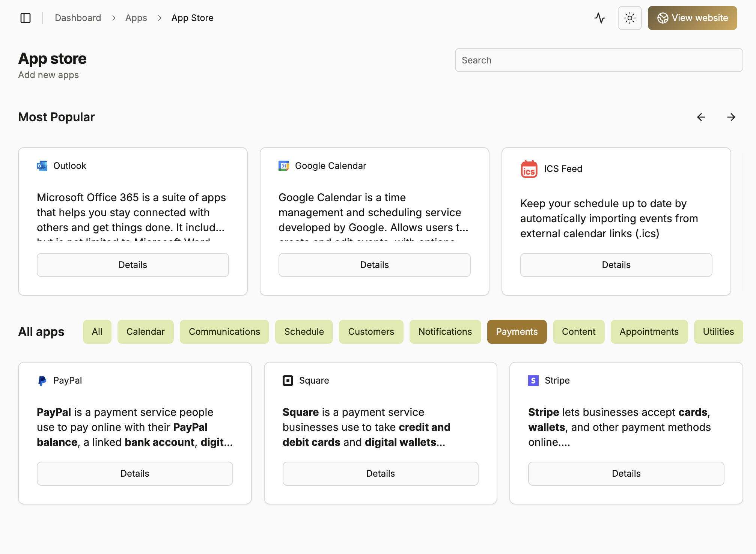Click the Google Calendar app icon
This screenshot has width=756, height=554.
tap(284, 166)
